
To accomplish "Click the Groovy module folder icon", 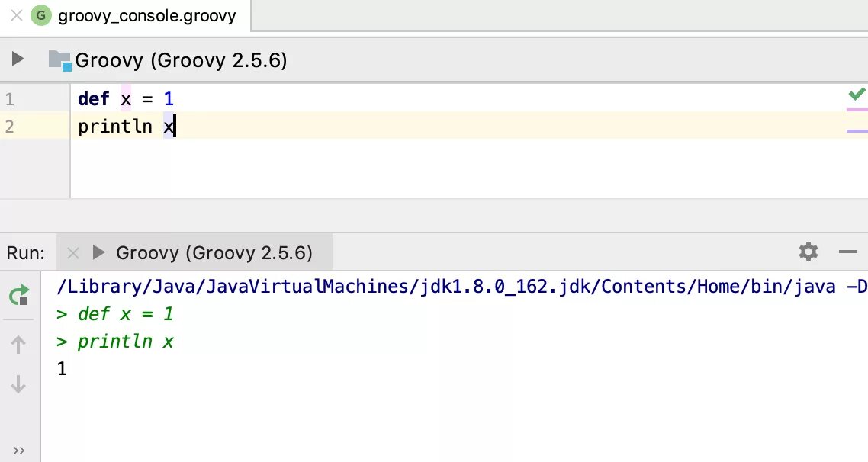I will click(59, 59).
